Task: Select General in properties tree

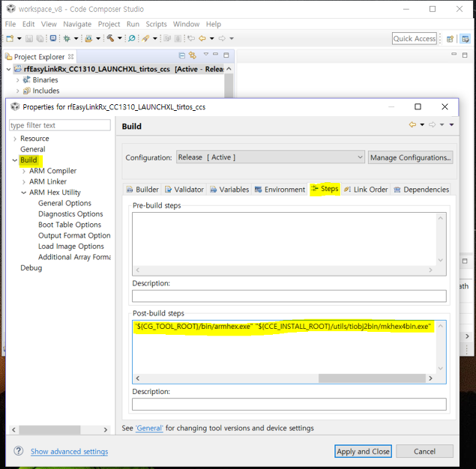Action: 33,149
